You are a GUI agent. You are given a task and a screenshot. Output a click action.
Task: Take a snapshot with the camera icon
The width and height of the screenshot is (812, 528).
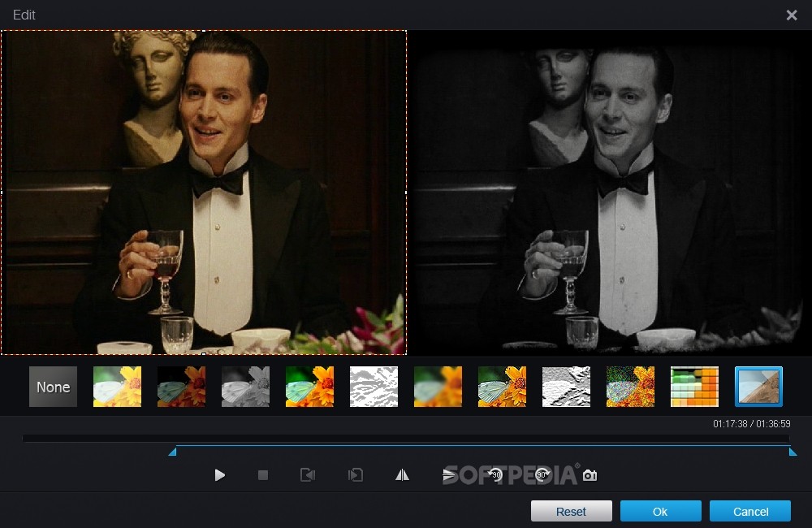click(590, 475)
